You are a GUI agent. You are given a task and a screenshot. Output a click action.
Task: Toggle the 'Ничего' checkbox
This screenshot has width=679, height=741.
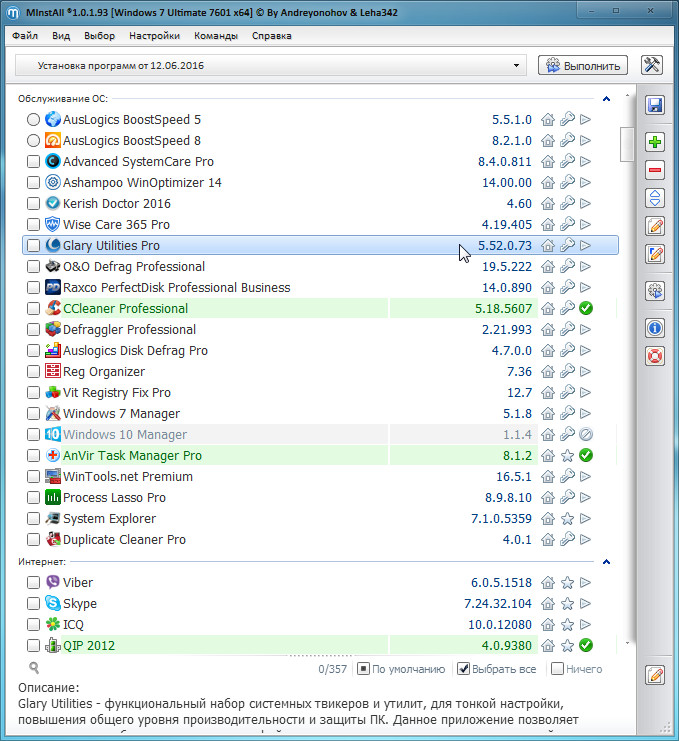(x=558, y=669)
